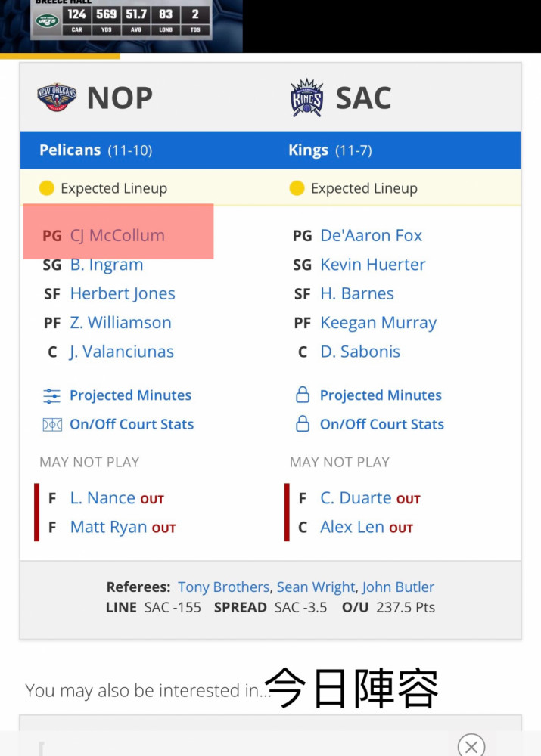Viewport: 541px width, 756px height.
Task: Select referee Tony Brothers
Action: point(223,587)
